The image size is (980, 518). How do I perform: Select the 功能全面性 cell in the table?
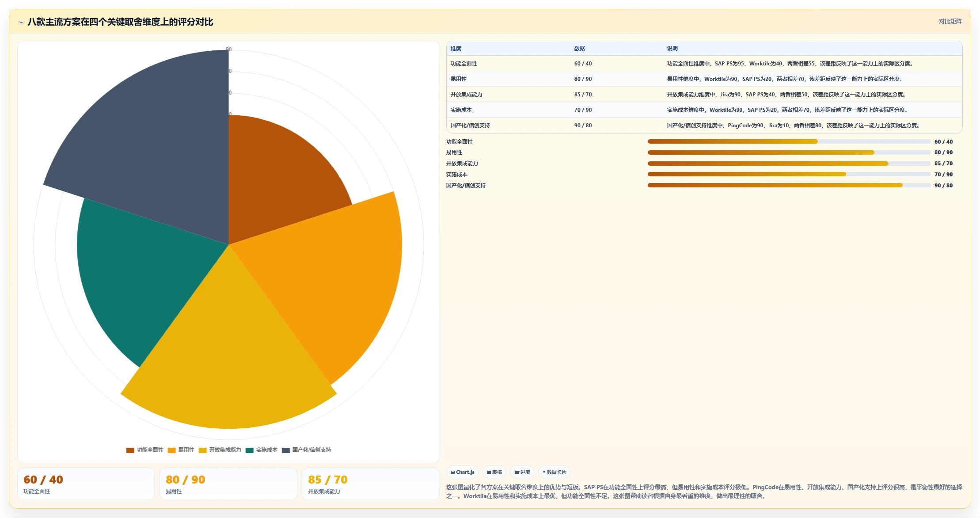coord(464,64)
